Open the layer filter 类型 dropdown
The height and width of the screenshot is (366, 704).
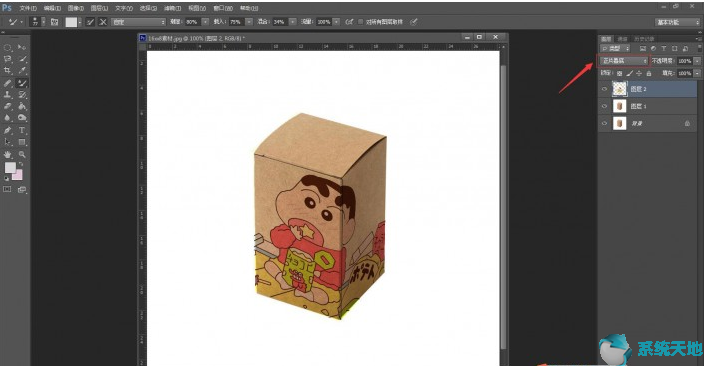[616, 48]
